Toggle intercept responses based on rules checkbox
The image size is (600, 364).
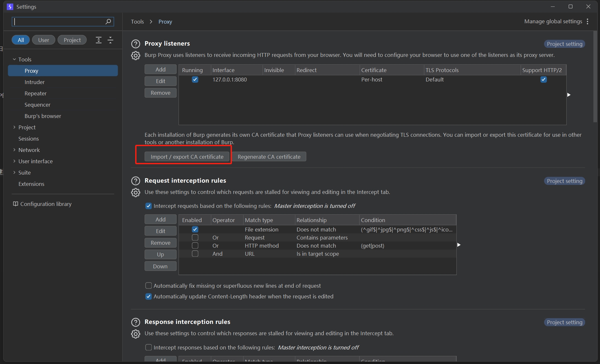click(x=148, y=348)
